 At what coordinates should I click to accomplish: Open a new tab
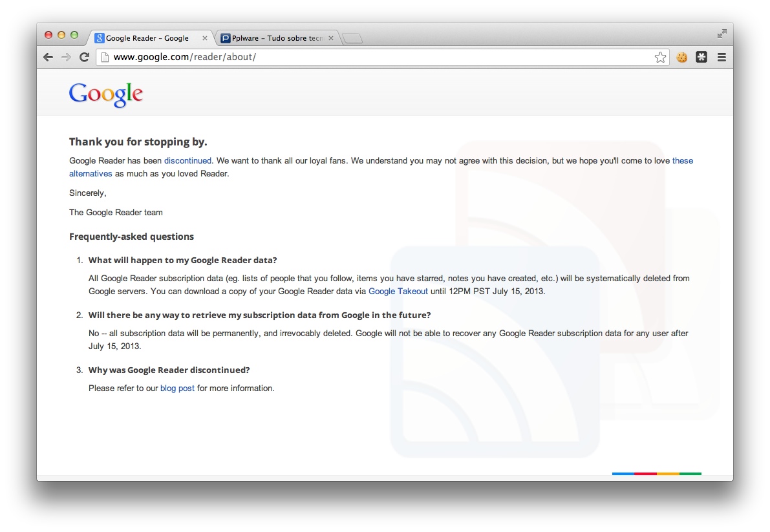coord(352,38)
